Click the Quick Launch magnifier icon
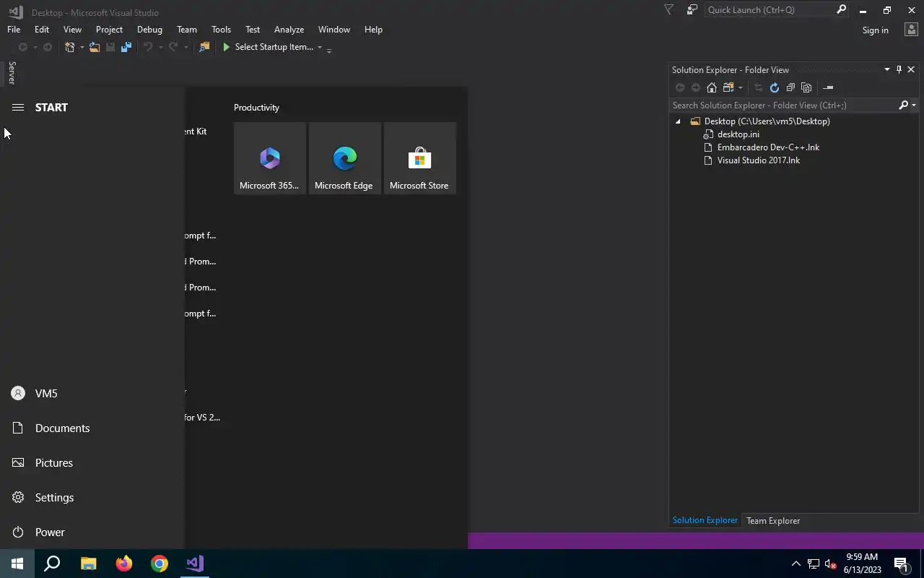The height and width of the screenshot is (578, 924). pyautogui.click(x=841, y=10)
